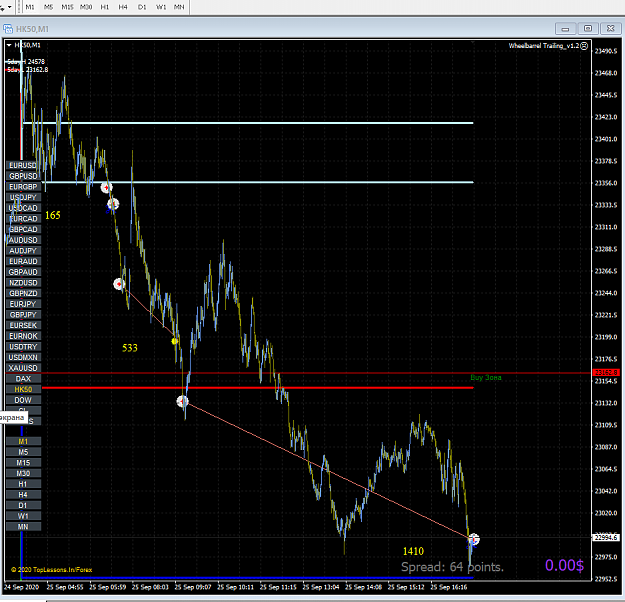The image size is (625, 602).
Task: Select M5 timeframe in the top toolbar
Action: pyautogui.click(x=49, y=7)
